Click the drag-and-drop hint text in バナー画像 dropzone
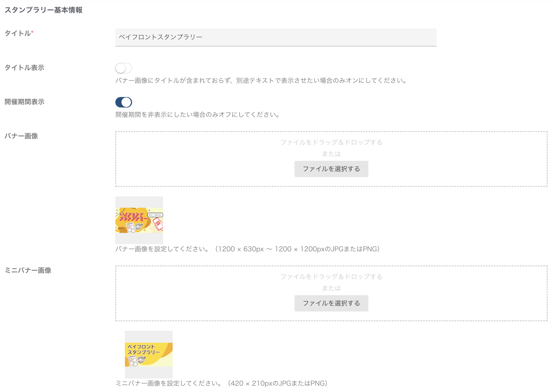 click(x=331, y=142)
